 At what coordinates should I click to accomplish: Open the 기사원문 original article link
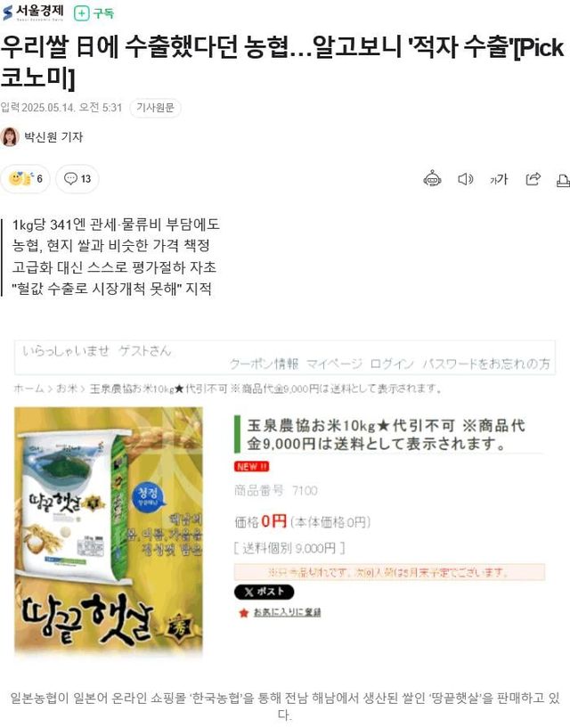tap(155, 108)
